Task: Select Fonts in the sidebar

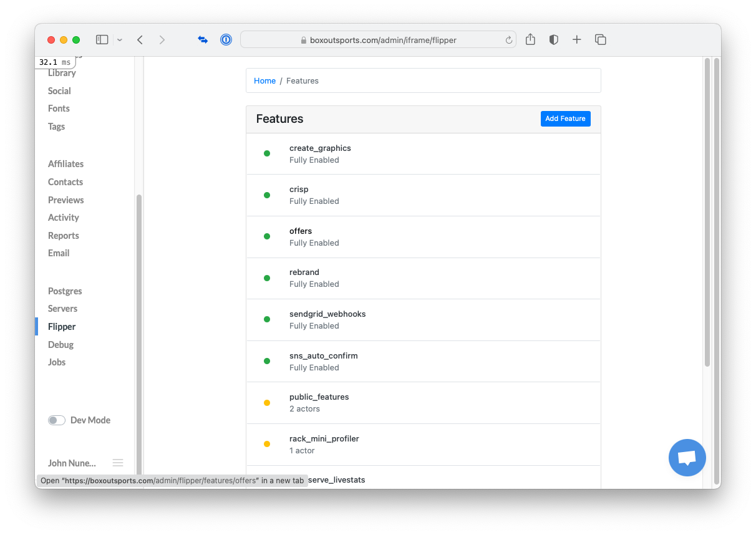Action: coord(59,108)
